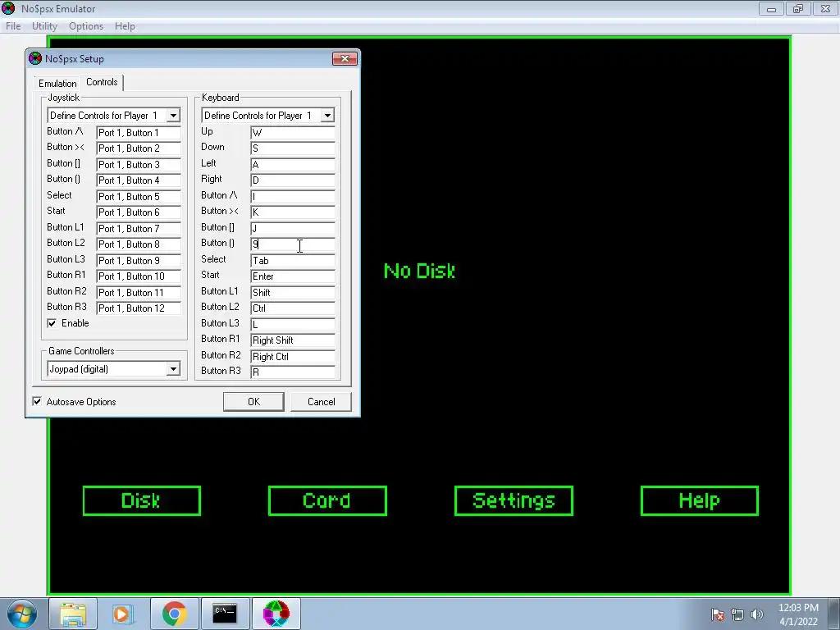Click keyboard Button R3 field containing R
The image size is (840, 630).
tap(293, 372)
